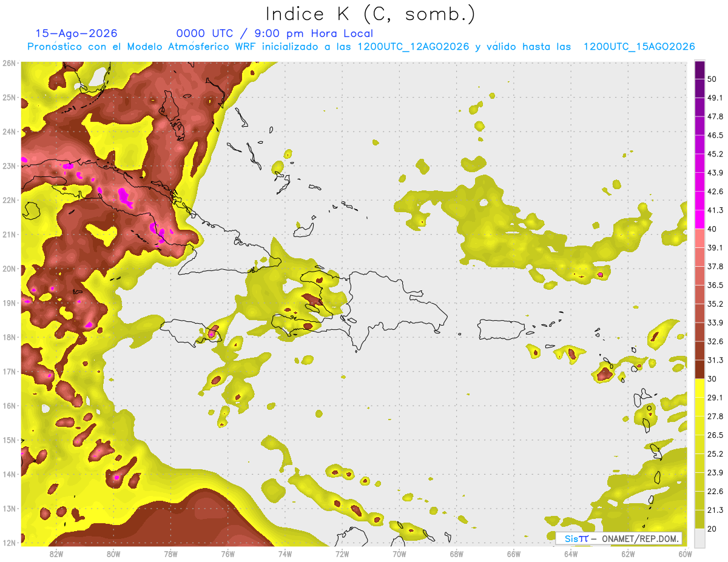Click the colorbar value '35.2'
728x562 pixels.
(x=715, y=304)
